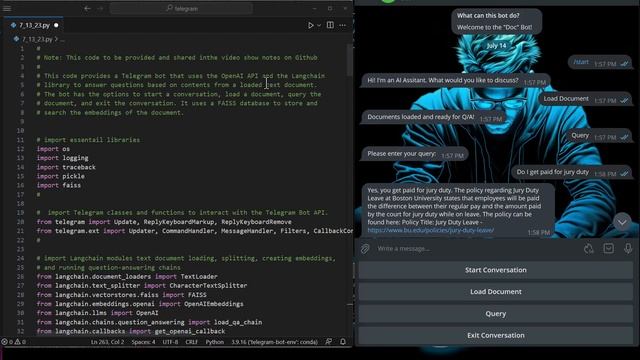Viewport: 640px width, 360px height.
Task: Click the editor vertical scrollbar thumb
Action: click(349, 60)
